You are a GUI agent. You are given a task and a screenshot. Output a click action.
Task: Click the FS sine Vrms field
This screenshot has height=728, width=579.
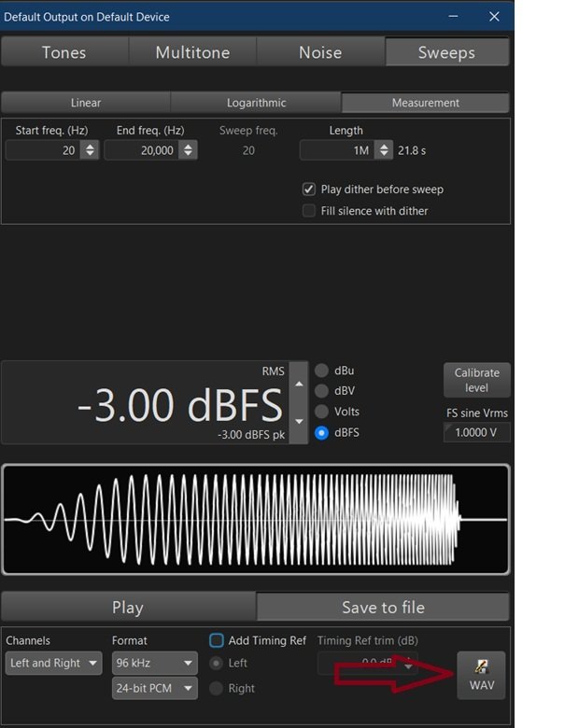tap(476, 433)
